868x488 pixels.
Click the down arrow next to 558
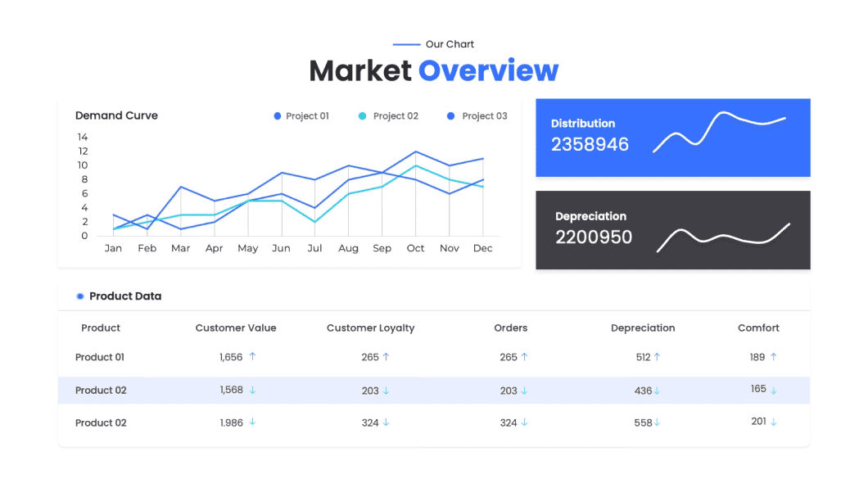657,422
